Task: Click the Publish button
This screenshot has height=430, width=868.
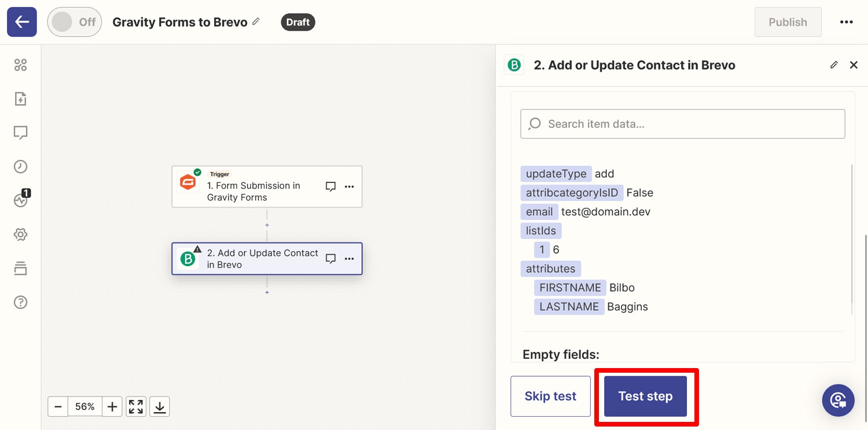Action: click(x=788, y=22)
